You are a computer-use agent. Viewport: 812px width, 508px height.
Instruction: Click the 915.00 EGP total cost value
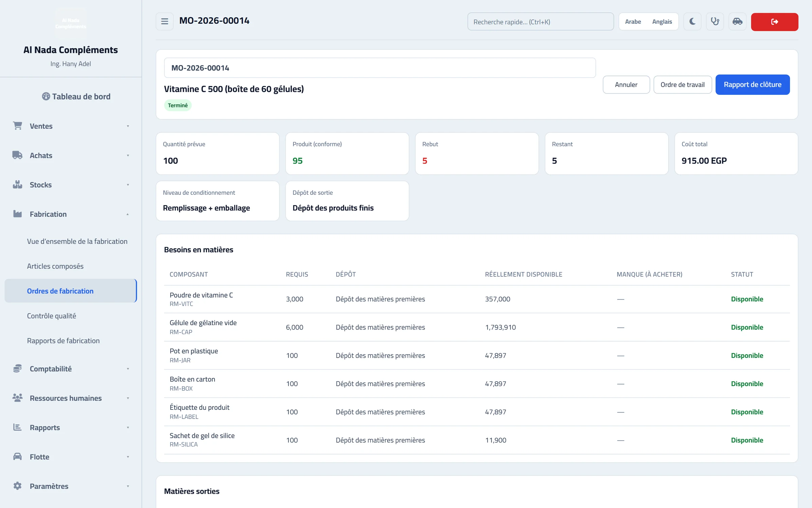(x=704, y=161)
